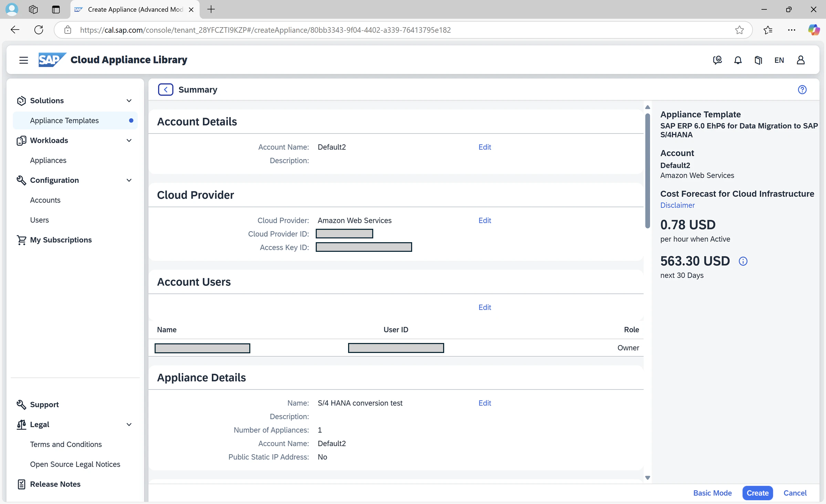Go back using the Summary back arrow
Screen dimensions: 826x504
pyautogui.click(x=166, y=89)
